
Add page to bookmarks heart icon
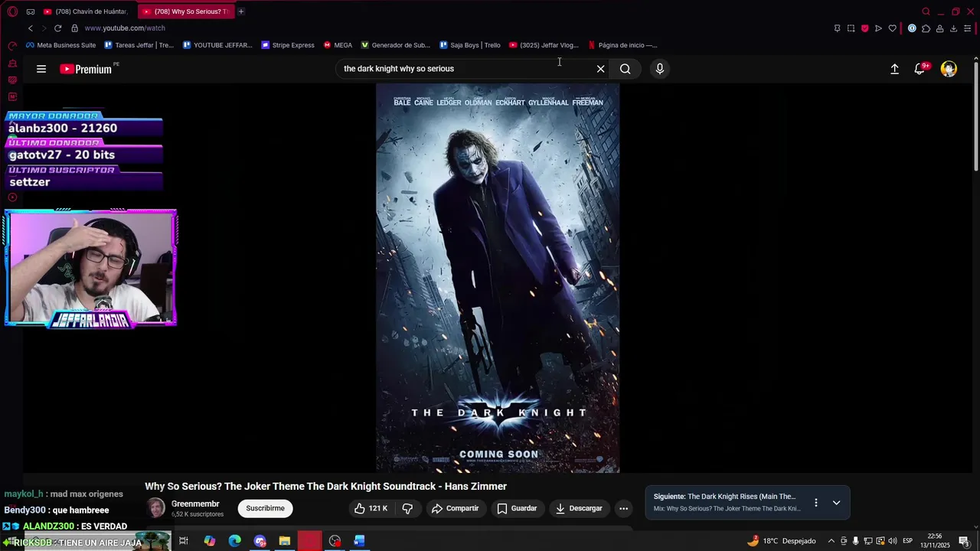tap(892, 28)
